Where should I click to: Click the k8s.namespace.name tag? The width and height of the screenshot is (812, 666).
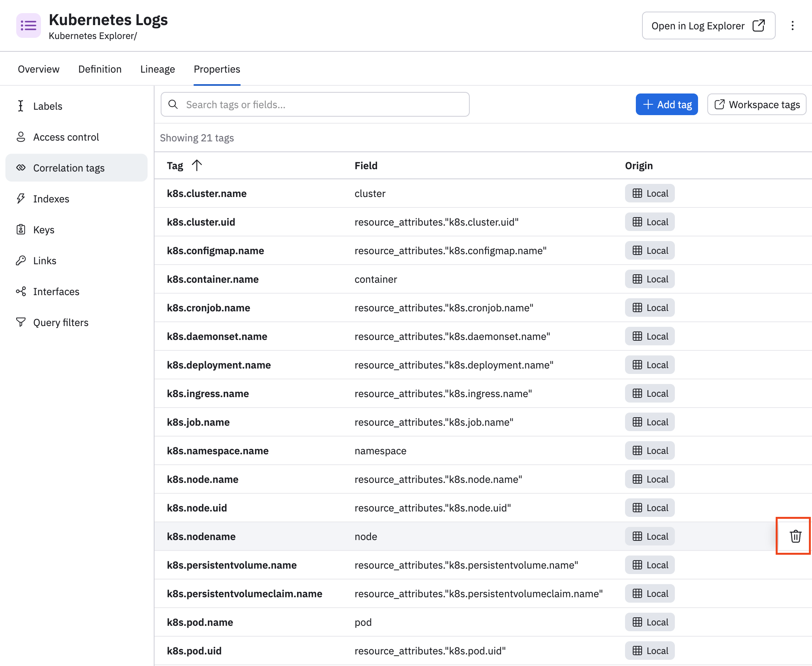pos(217,450)
